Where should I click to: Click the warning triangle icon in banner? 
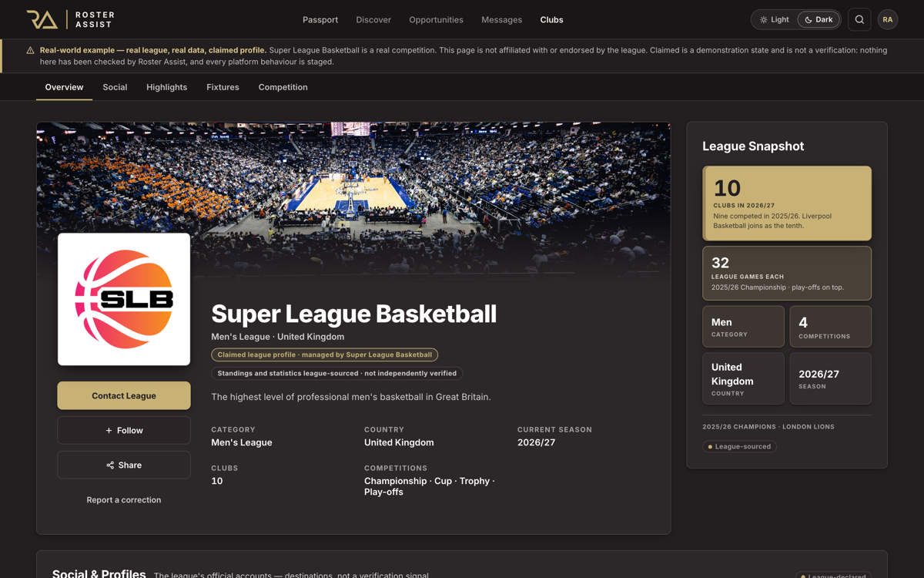pyautogui.click(x=30, y=50)
